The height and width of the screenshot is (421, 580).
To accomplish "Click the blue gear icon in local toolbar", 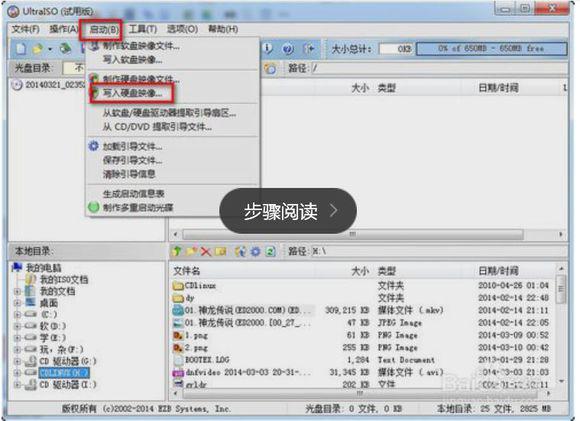I will pyautogui.click(x=256, y=252).
